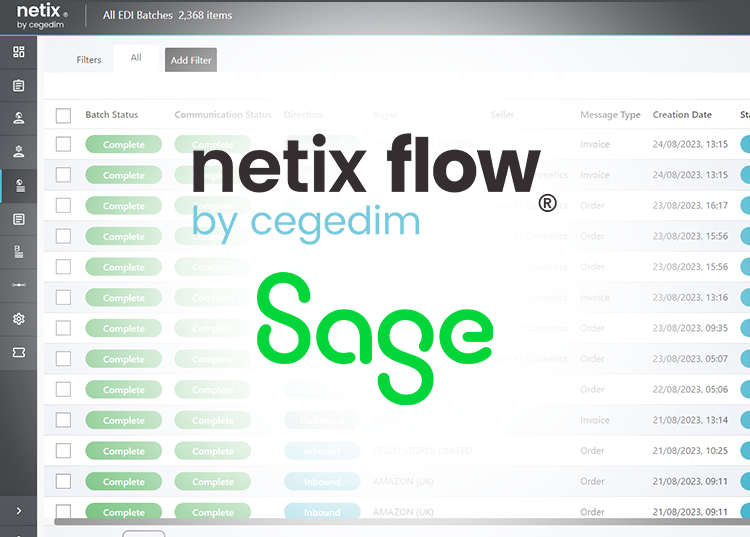This screenshot has width=750, height=537.
Task: Open the connection nodes sidebar icon
Action: click(x=19, y=285)
